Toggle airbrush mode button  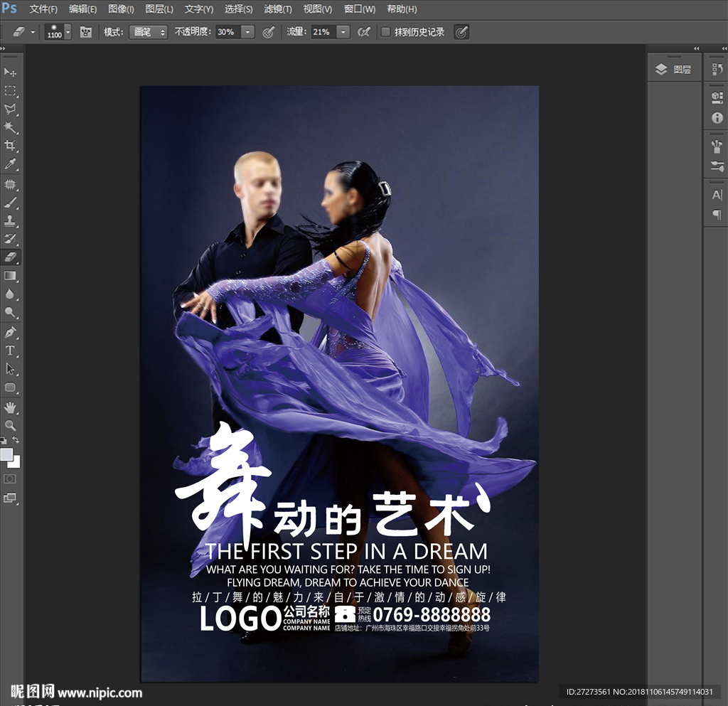coord(364,32)
